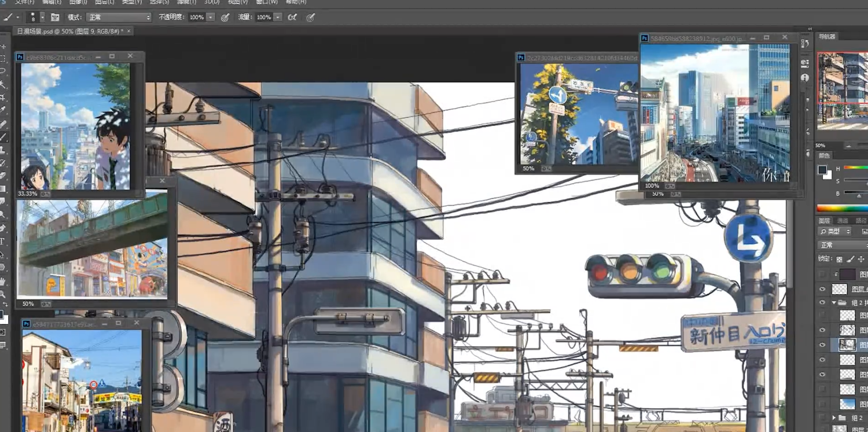Image resolution: width=868 pixels, height=432 pixels.
Task: Switch to the 日漫场景.psd document tab
Action: [x=70, y=32]
